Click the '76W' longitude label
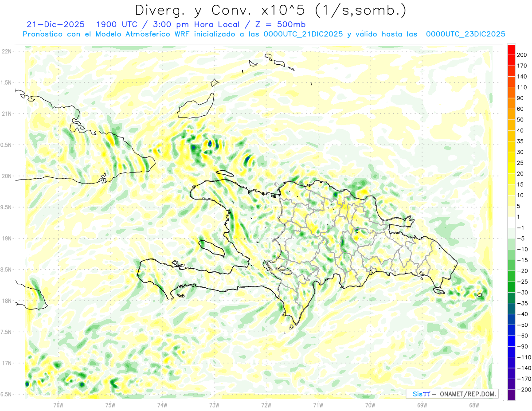The height and width of the screenshot is (411, 532). click(58, 405)
